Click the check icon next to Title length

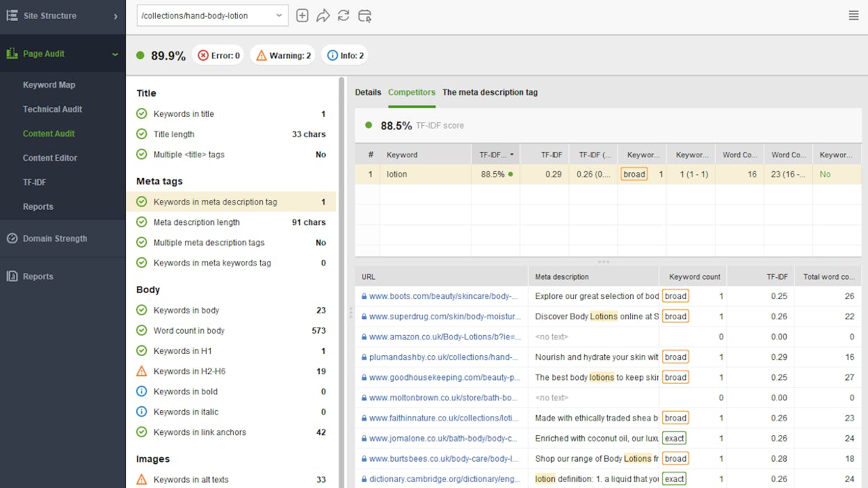click(142, 134)
